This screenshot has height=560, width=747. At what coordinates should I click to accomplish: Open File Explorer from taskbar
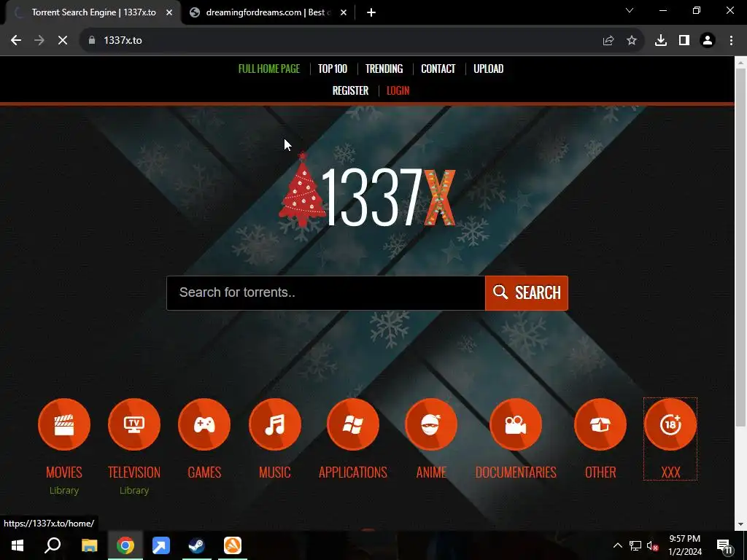click(89, 545)
